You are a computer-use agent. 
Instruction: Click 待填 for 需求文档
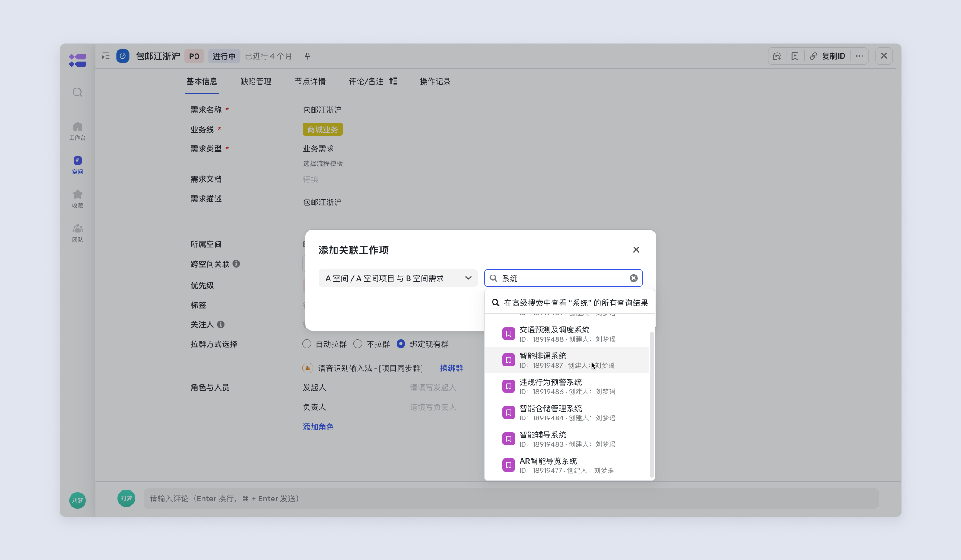click(x=310, y=179)
